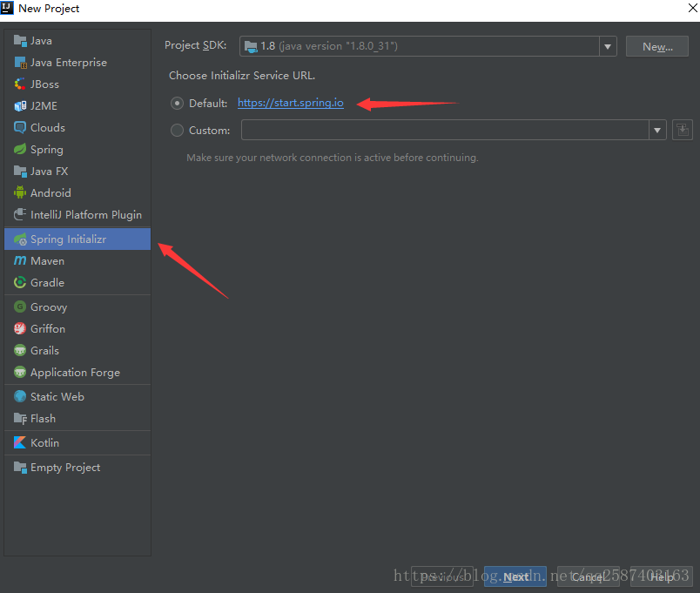
Task: Click the Griffon red icon
Action: click(20, 328)
